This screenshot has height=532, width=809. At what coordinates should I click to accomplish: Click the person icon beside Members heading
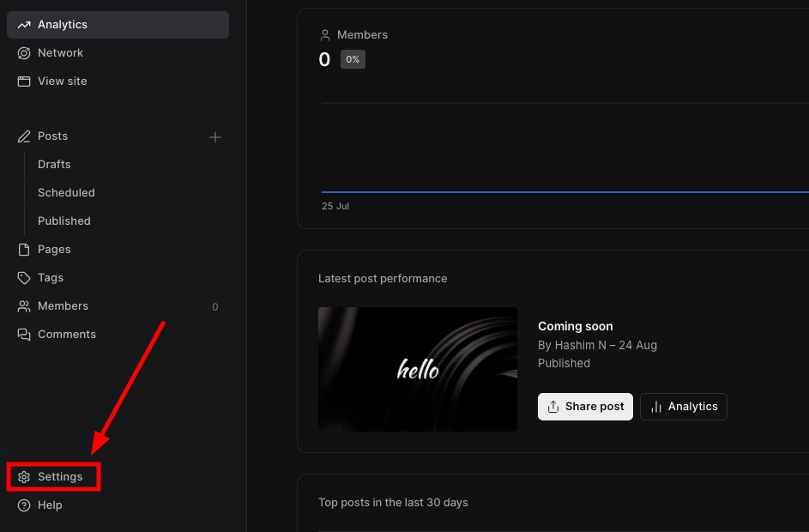point(324,35)
